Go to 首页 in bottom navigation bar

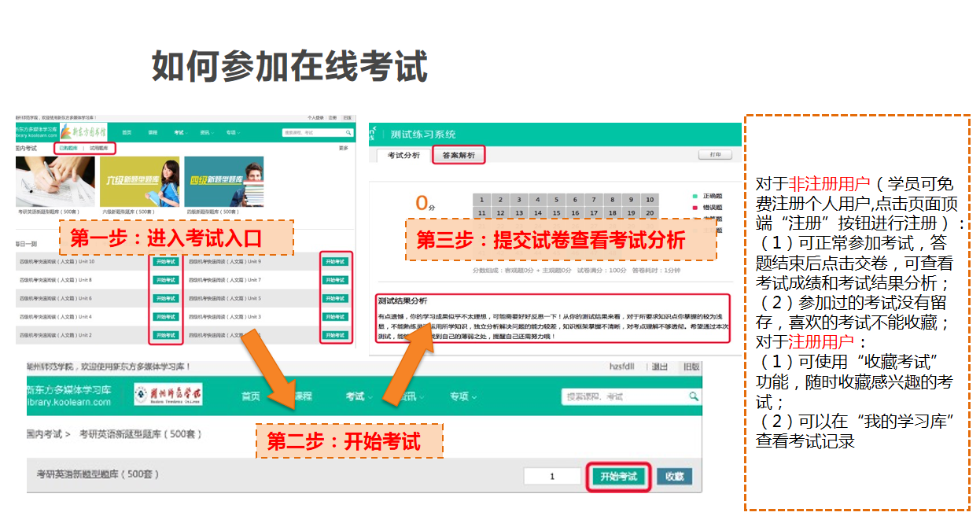pyautogui.click(x=250, y=396)
